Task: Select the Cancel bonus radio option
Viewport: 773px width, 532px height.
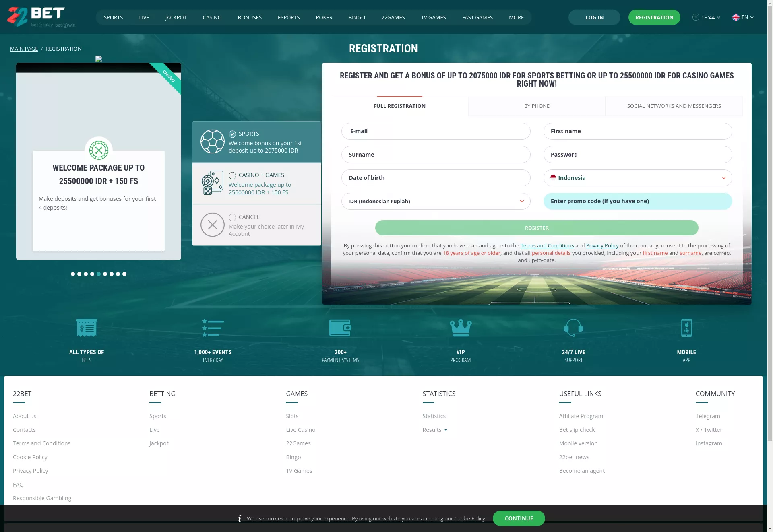Action: point(232,217)
